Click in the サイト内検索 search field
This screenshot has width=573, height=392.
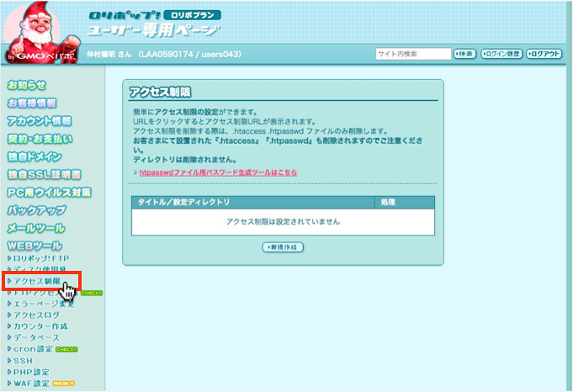(x=413, y=54)
